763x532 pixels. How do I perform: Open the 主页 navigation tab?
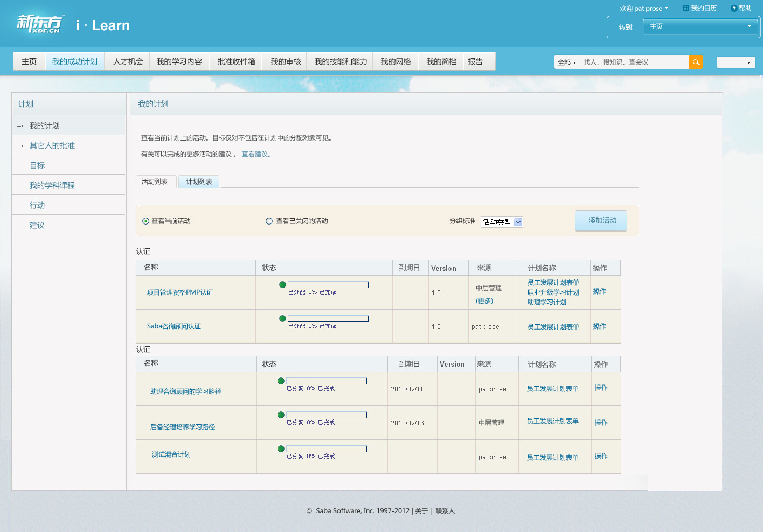coord(29,61)
